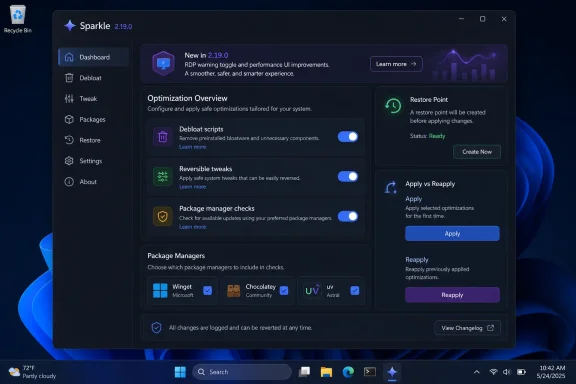Click the Optimization Overview heading
Image resolution: width=576 pixels, height=384 pixels.
point(187,98)
